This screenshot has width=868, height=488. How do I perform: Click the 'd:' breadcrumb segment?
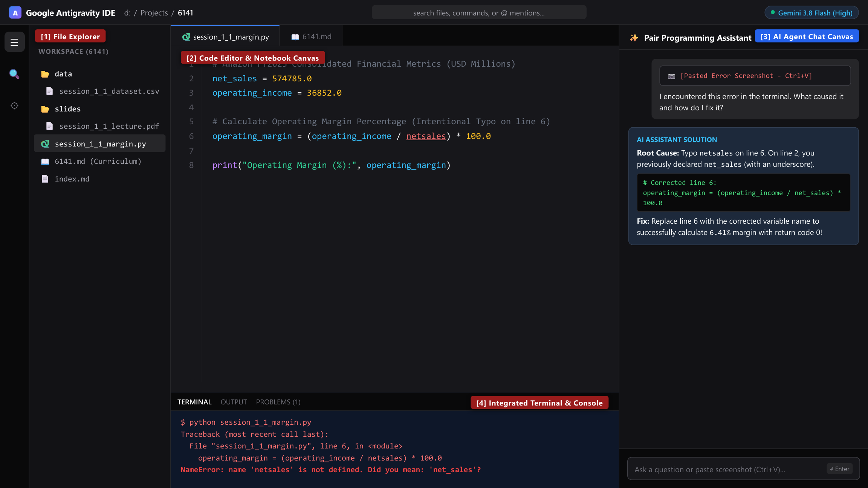(127, 13)
